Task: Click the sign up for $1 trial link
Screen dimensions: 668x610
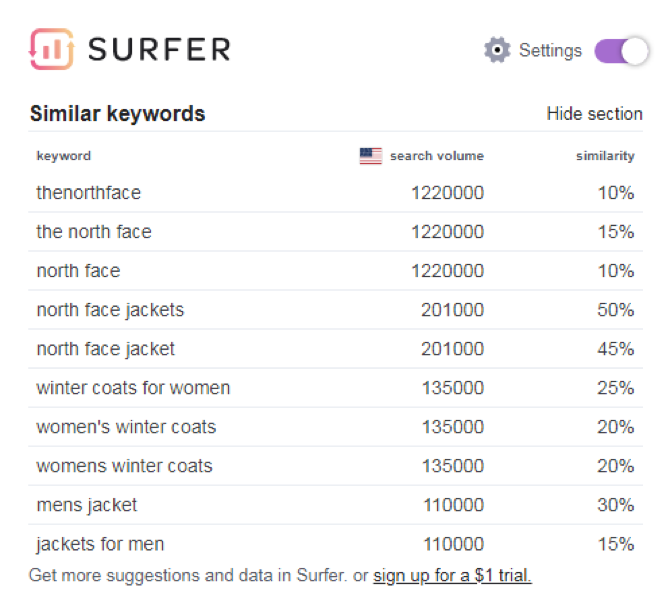Action: point(452,575)
